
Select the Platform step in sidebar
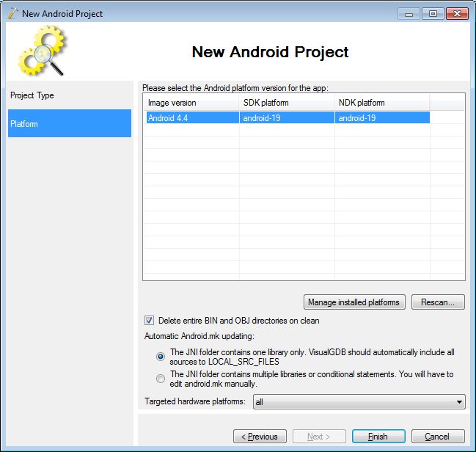[70, 123]
